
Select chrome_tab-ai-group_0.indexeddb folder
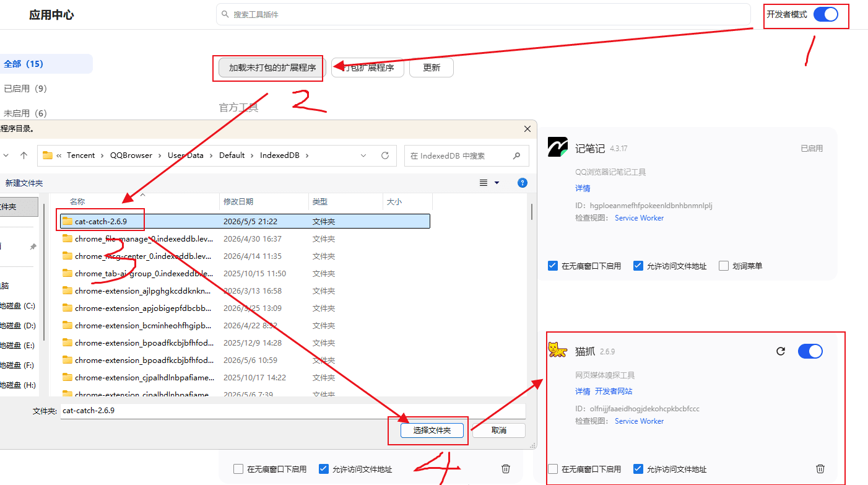pos(245,273)
